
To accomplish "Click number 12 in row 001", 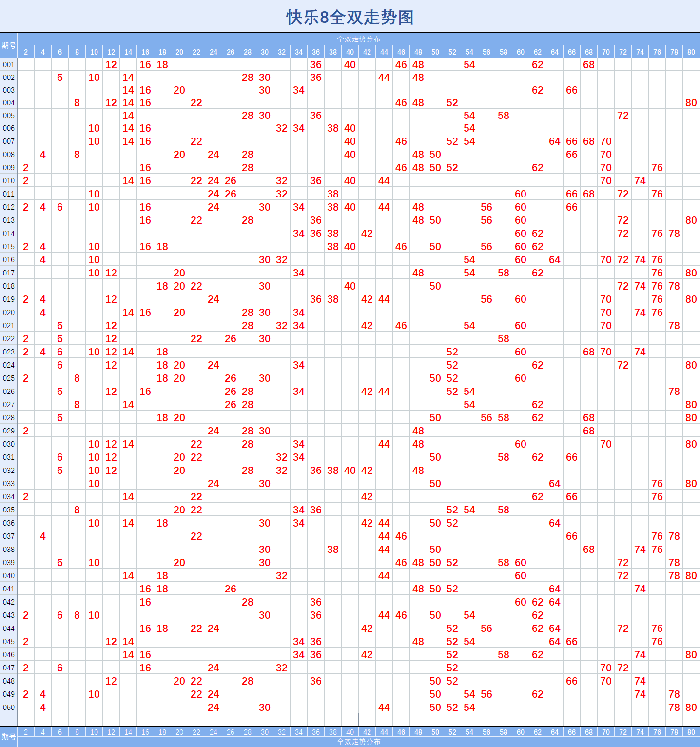I will (111, 65).
